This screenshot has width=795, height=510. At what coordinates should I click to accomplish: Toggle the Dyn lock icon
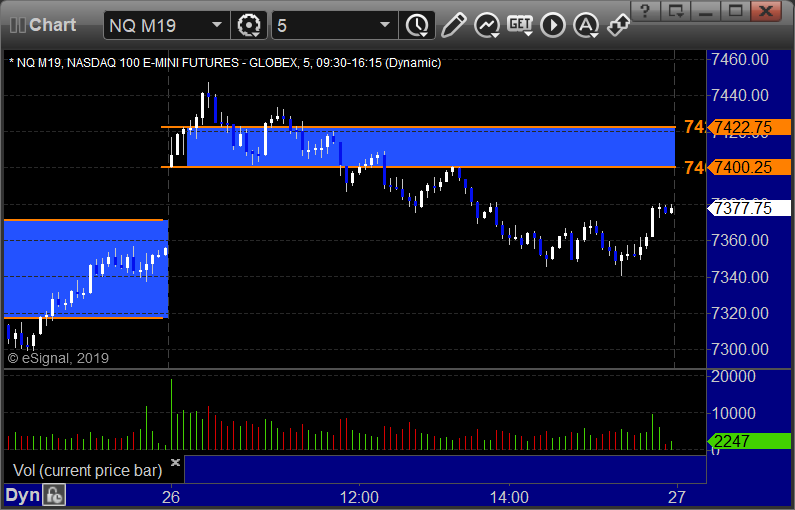click(54, 495)
